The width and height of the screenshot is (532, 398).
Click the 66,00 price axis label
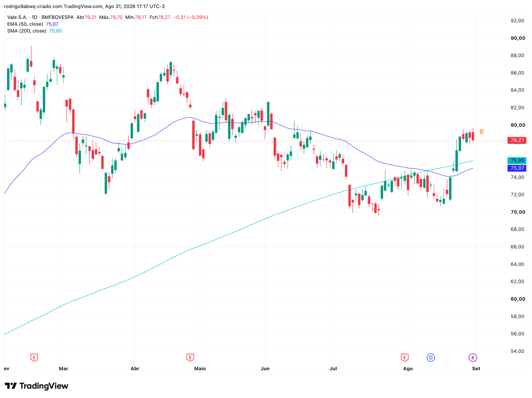click(517, 247)
